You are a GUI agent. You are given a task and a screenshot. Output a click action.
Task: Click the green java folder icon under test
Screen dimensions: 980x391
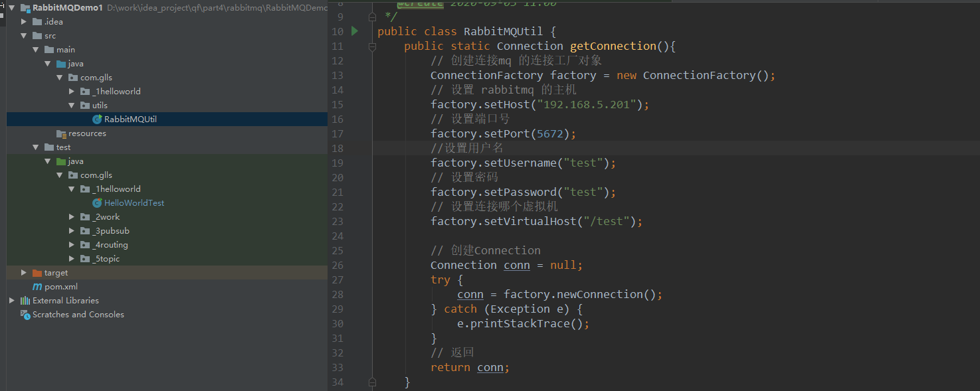point(61,161)
